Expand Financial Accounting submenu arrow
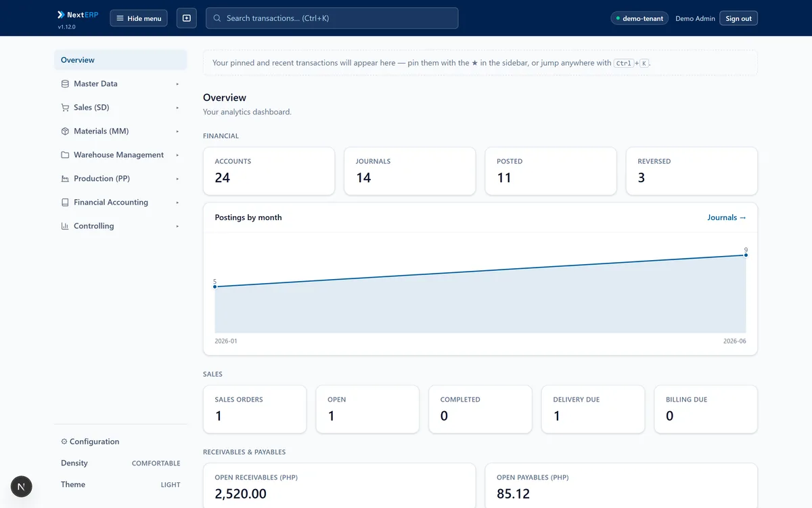This screenshot has height=508, width=812. click(177, 203)
